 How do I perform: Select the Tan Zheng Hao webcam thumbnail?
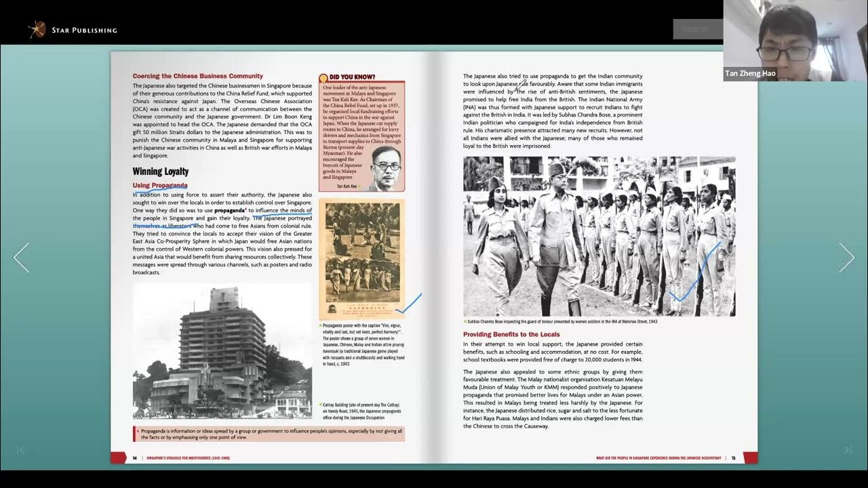point(795,41)
